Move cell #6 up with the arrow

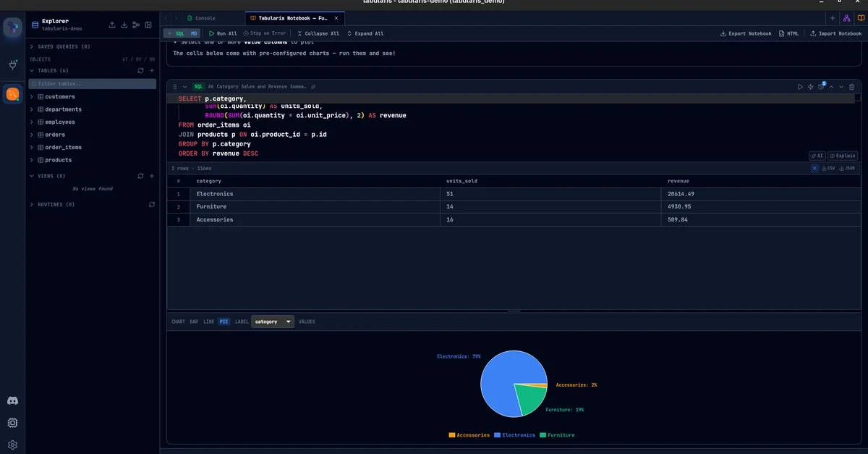[831, 87]
